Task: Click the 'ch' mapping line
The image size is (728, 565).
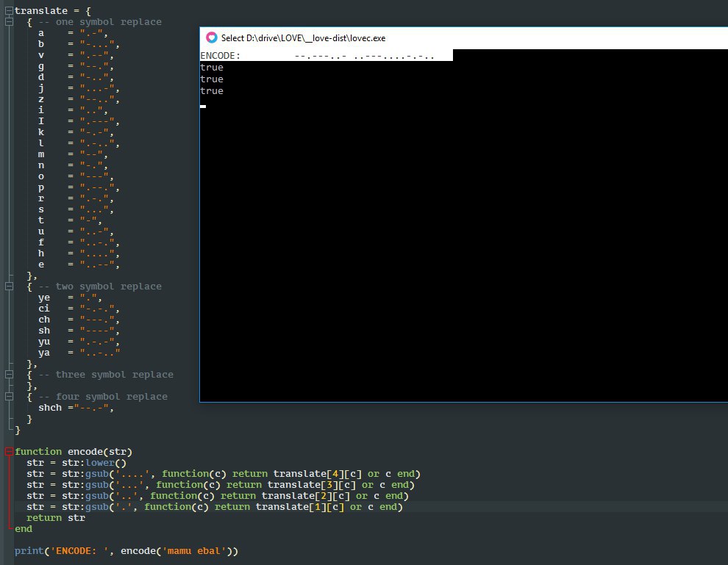Action: [79, 320]
